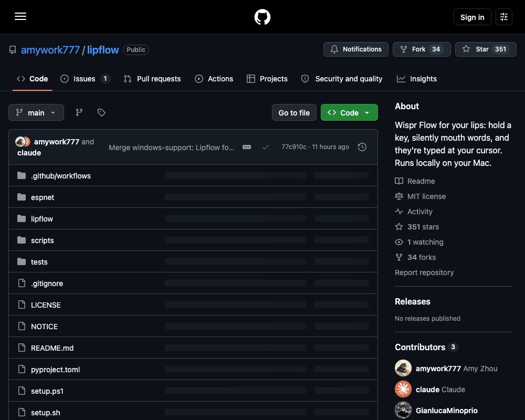Click the file icon beside LICENSE
525x420 pixels.
(x=22, y=304)
